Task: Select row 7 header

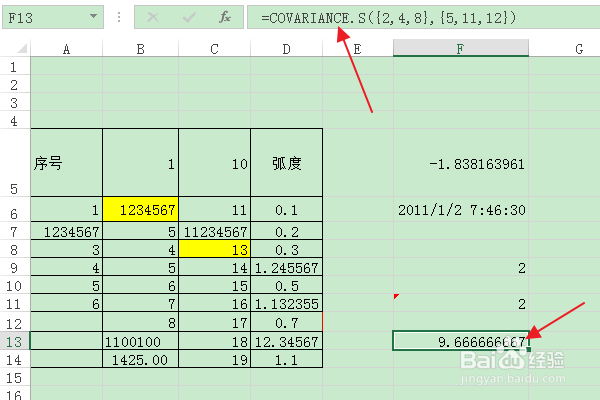Action: click(x=15, y=231)
